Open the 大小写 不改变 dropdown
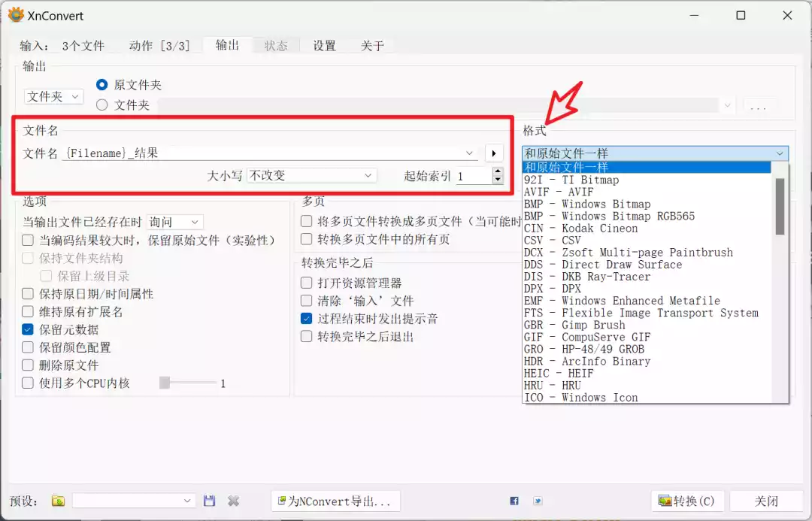 [x=312, y=176]
